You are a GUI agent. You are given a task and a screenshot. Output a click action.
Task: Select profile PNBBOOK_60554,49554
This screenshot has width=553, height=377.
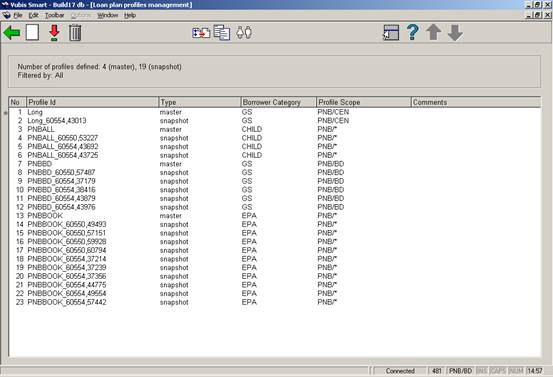[x=275, y=293]
